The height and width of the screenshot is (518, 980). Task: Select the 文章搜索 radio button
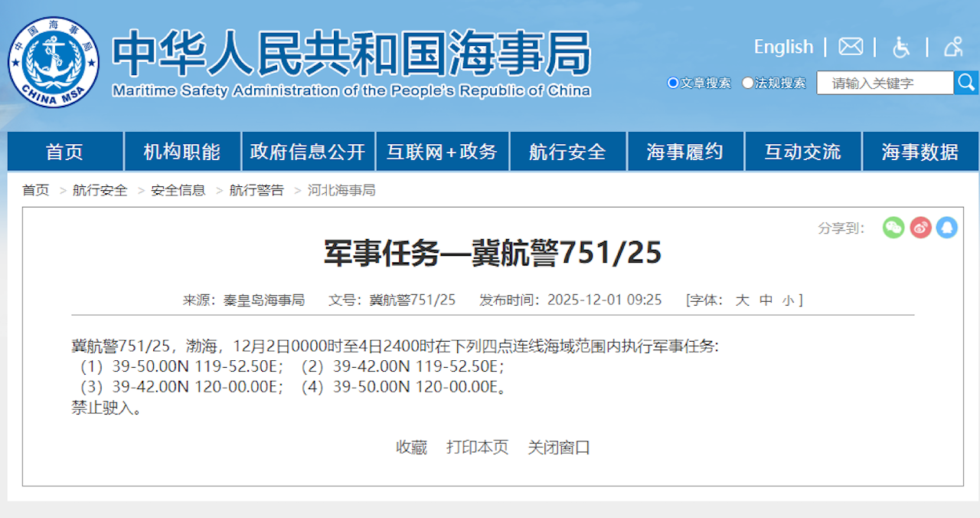673,83
